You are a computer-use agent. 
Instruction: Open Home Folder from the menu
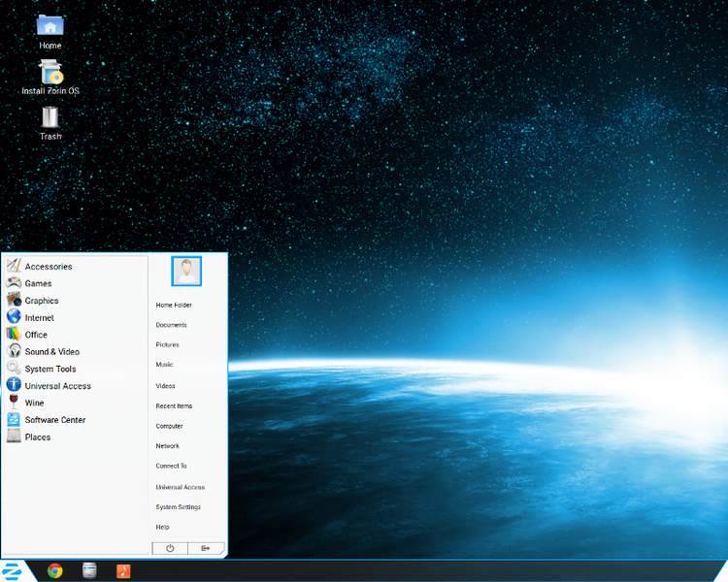(x=174, y=305)
